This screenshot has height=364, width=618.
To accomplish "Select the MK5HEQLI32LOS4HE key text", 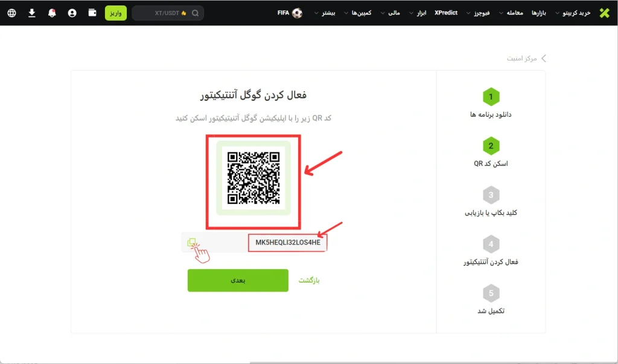I will click(288, 243).
